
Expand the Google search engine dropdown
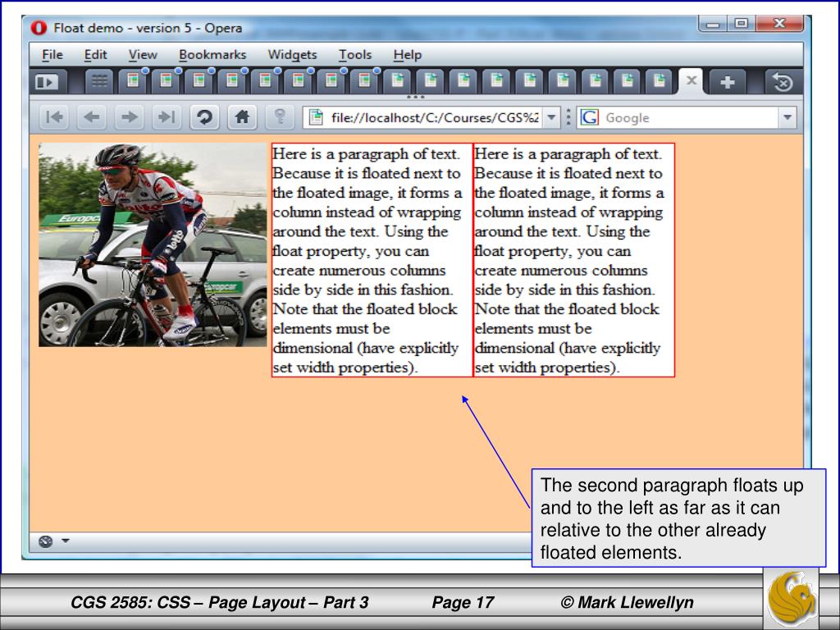point(787,117)
